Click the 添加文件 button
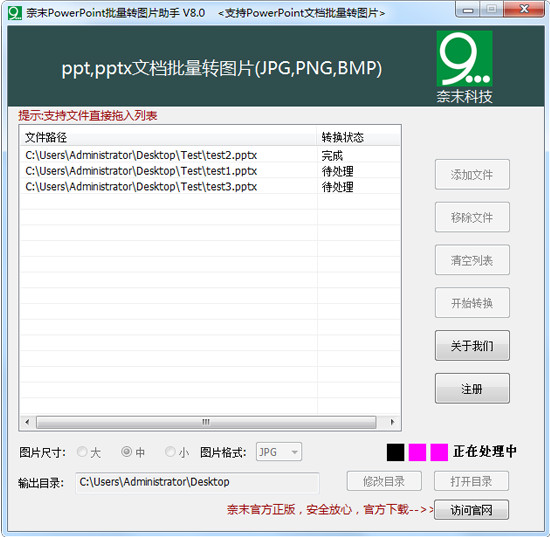 (x=472, y=175)
